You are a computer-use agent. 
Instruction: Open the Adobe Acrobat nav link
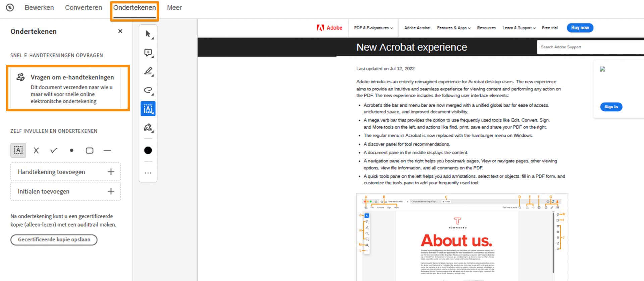pos(417,28)
